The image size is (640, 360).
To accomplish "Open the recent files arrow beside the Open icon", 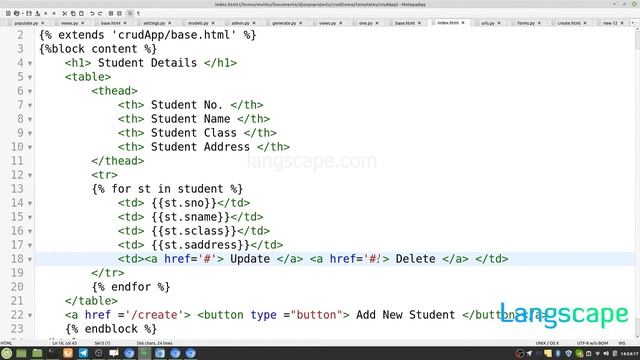I will coord(22,13).
